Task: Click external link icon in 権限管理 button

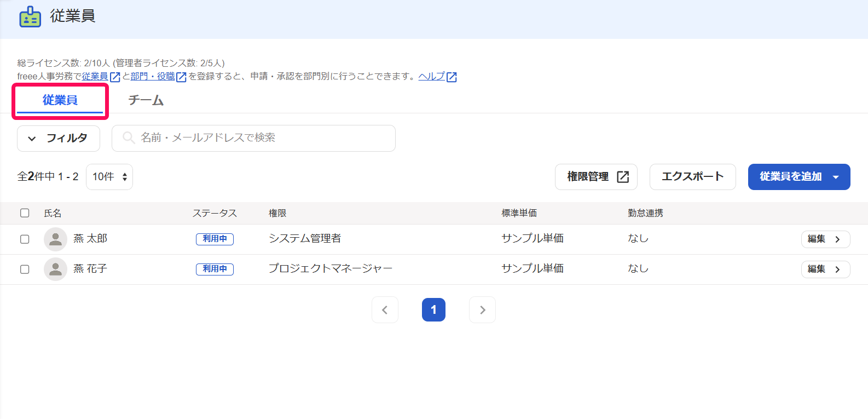Action: (623, 177)
